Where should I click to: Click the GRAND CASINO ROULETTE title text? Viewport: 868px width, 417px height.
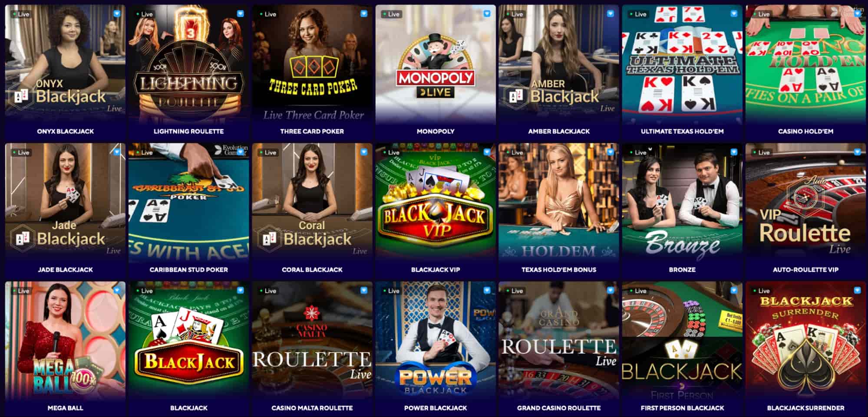(558, 408)
